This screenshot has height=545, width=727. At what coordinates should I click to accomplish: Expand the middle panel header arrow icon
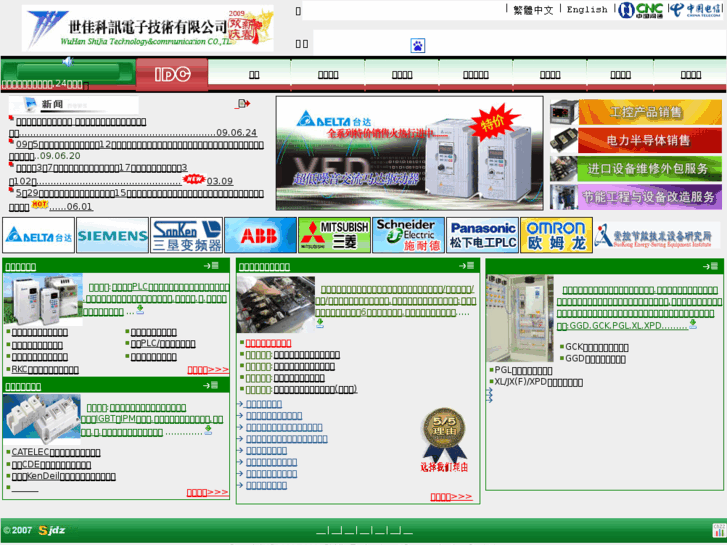[466, 266]
